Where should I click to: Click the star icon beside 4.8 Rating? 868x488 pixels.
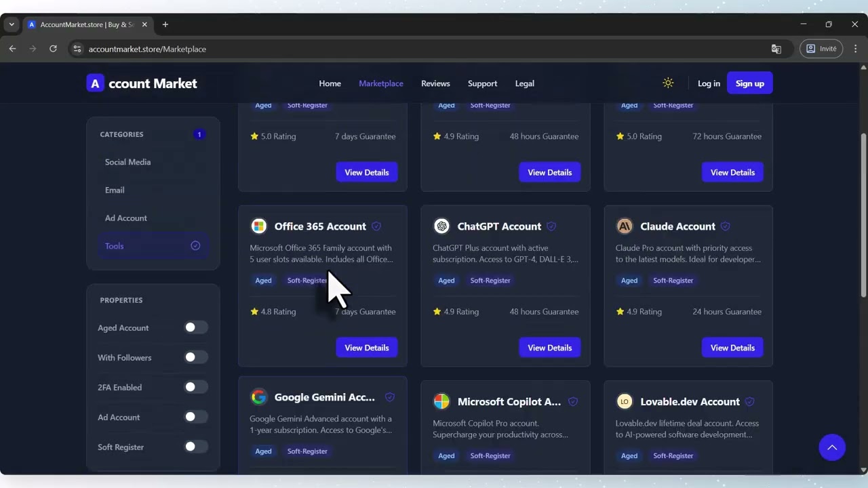[254, 312]
